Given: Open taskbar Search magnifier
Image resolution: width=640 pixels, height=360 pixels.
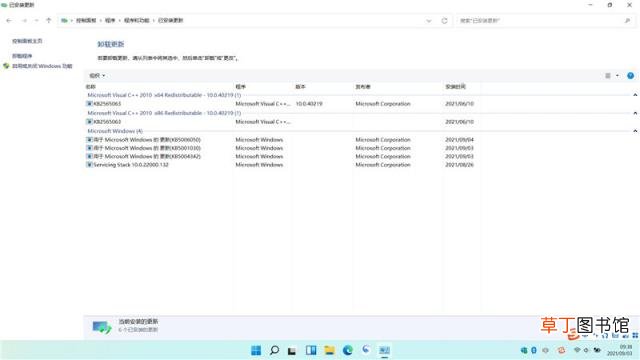Looking at the screenshot, I should click(274, 350).
